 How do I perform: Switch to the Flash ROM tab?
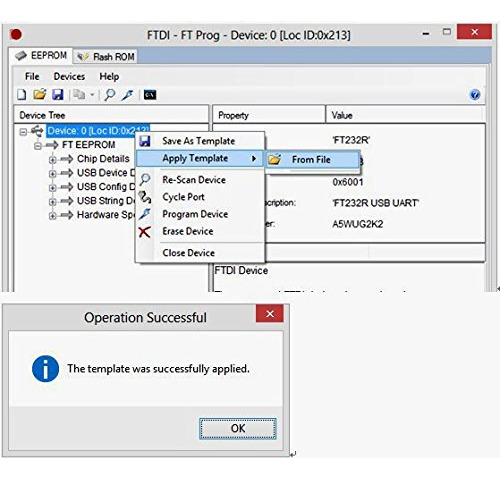106,57
